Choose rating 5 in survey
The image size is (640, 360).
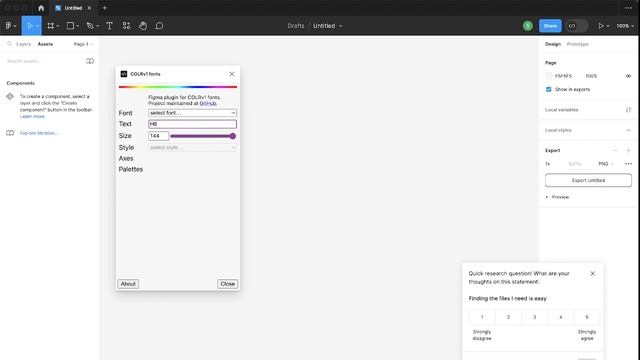coord(587,317)
